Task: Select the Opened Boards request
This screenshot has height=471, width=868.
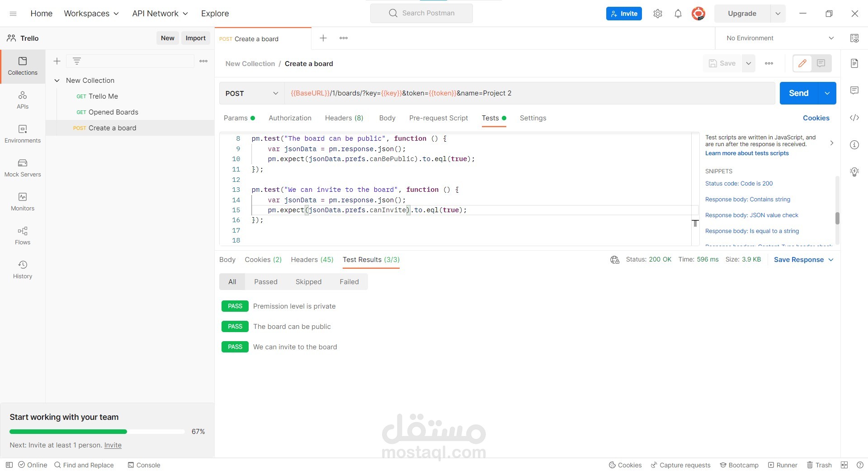Action: [130, 112]
